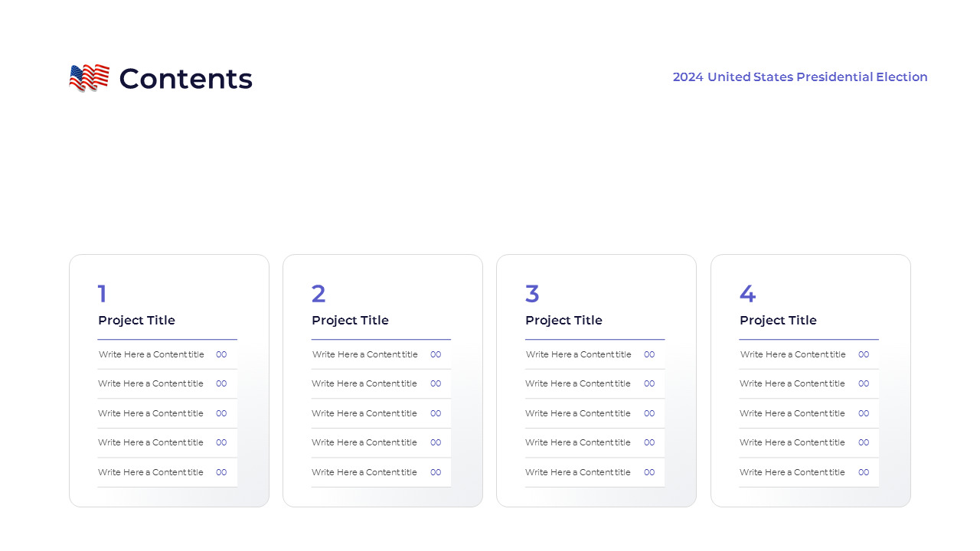Select fourth content title row in card 4
Image resolution: width=980 pixels, height=551 pixels.
(792, 442)
